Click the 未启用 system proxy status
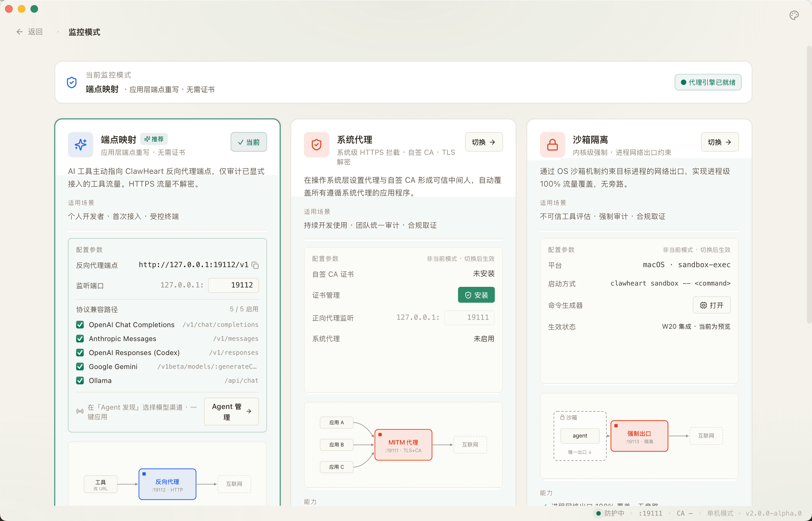The height and width of the screenshot is (521, 812). coord(484,339)
